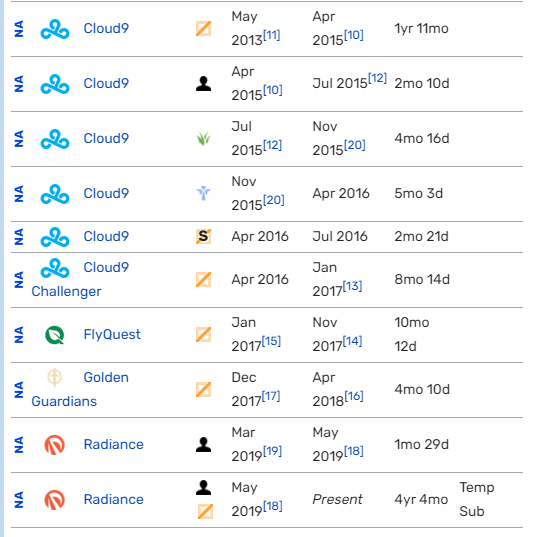Click the 'Jul 2016' end date cell
The image size is (553, 537).
pyautogui.click(x=340, y=237)
